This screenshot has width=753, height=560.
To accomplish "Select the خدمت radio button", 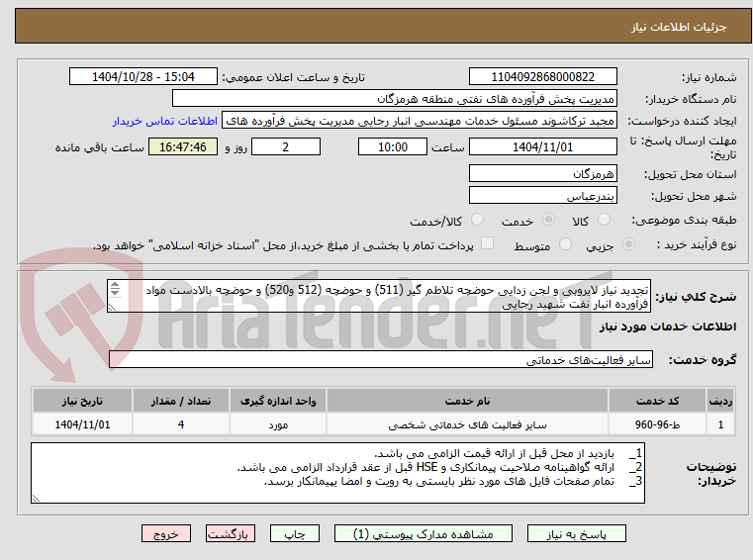I will point(548,220).
